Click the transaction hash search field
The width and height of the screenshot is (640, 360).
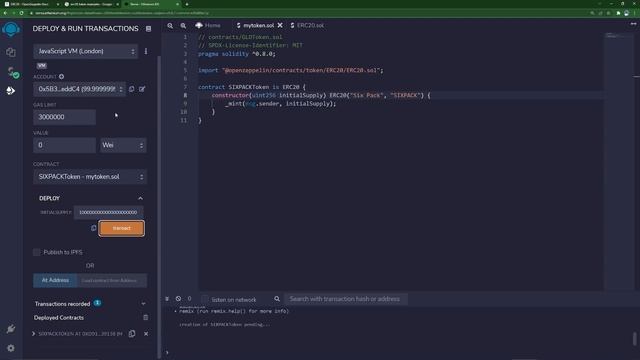(x=345, y=299)
